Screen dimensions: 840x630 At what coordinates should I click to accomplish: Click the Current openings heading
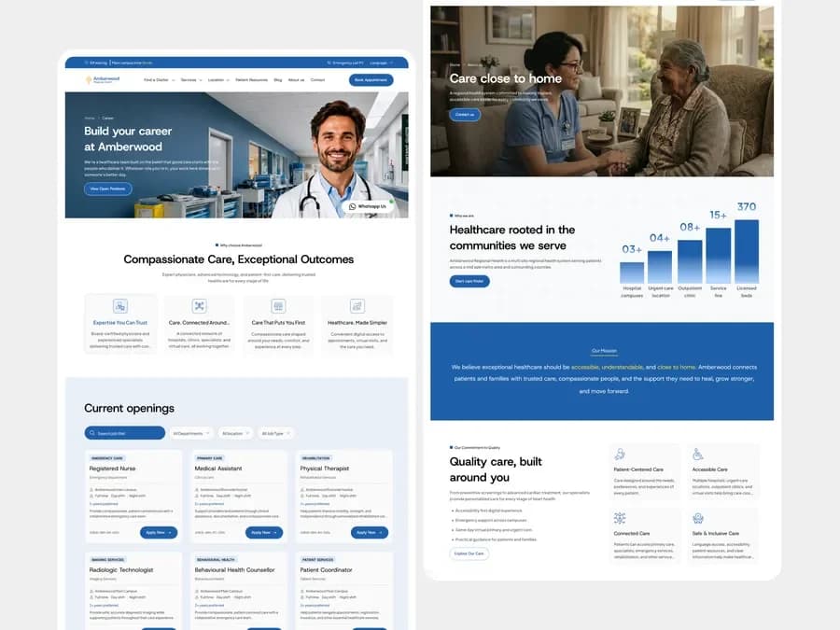point(129,408)
